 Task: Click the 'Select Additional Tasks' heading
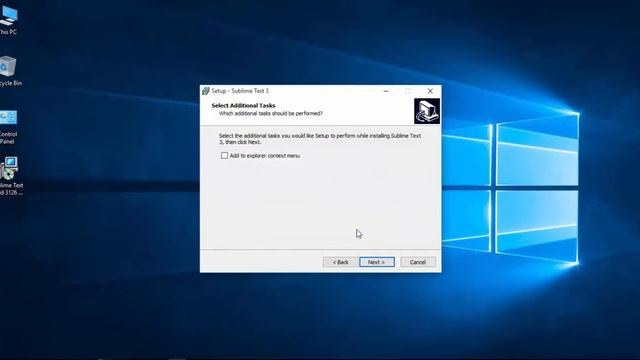[x=243, y=105]
